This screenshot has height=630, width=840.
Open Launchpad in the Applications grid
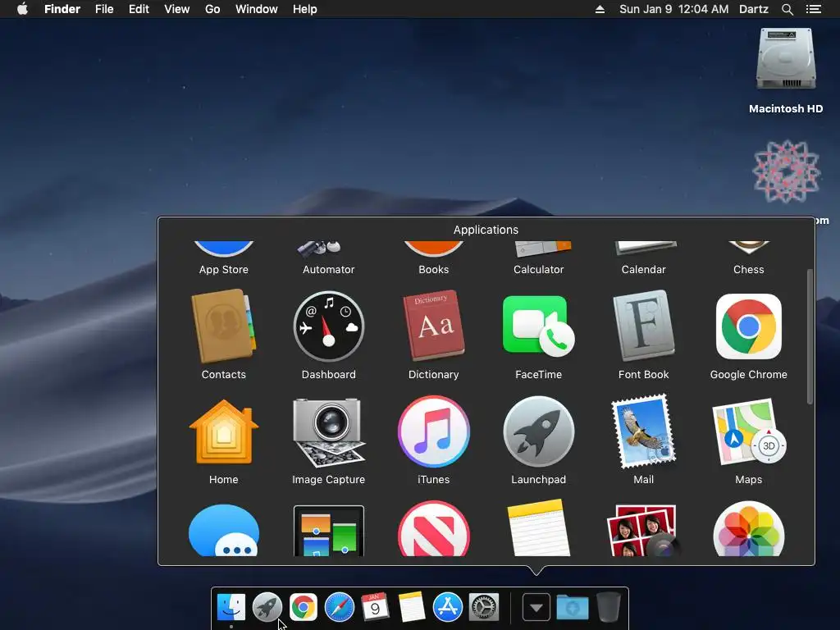(x=538, y=431)
